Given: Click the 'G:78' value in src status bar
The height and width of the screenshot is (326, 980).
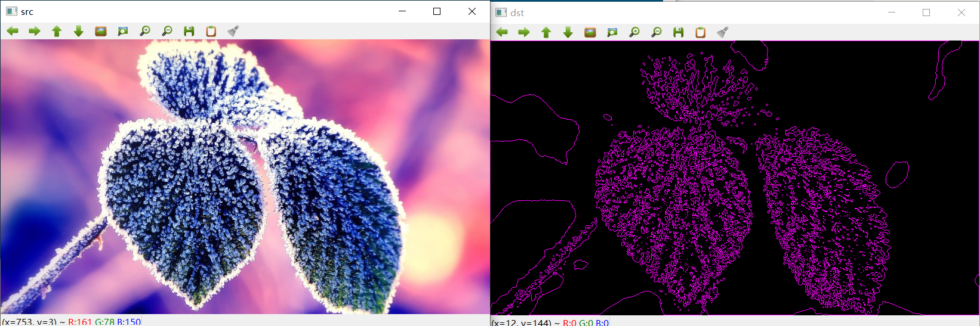Looking at the screenshot, I should [104, 322].
